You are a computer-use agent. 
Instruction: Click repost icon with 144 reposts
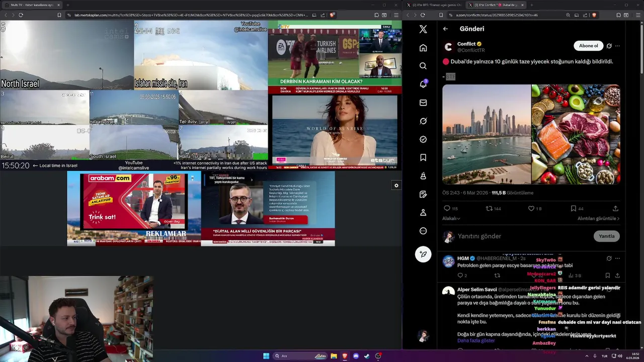pyautogui.click(x=489, y=208)
